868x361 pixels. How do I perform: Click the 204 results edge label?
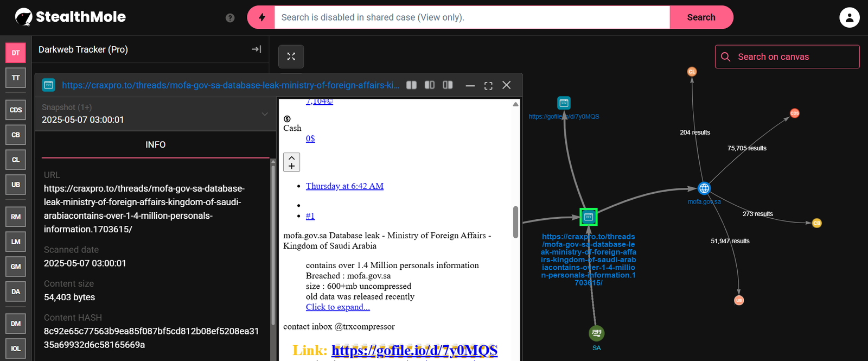(x=695, y=132)
